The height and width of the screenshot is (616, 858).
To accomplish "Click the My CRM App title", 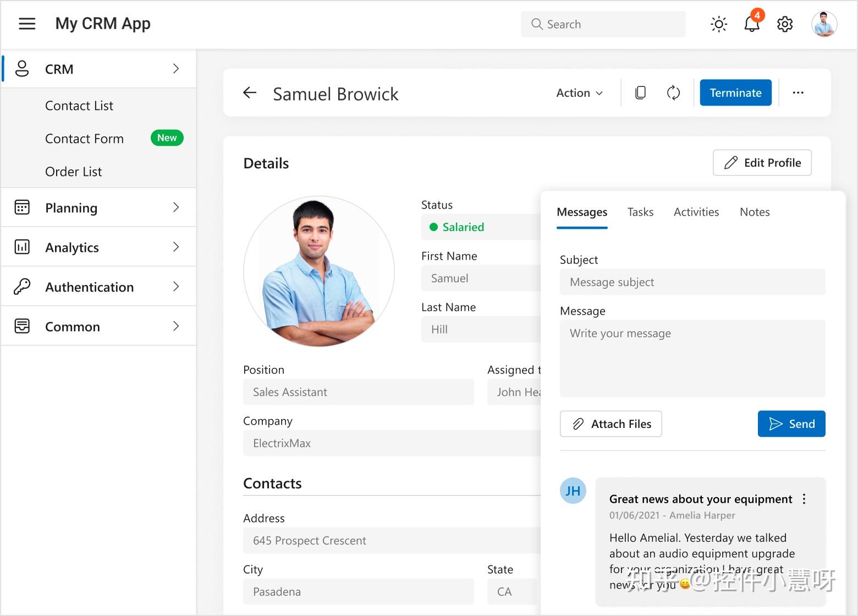I will pos(103,24).
